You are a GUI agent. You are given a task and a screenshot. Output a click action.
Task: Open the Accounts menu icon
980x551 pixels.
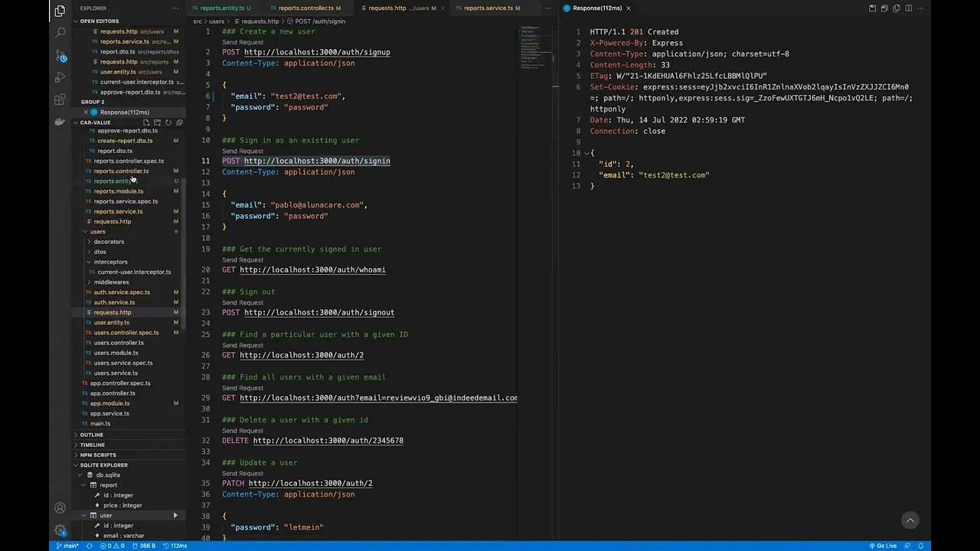point(60,508)
